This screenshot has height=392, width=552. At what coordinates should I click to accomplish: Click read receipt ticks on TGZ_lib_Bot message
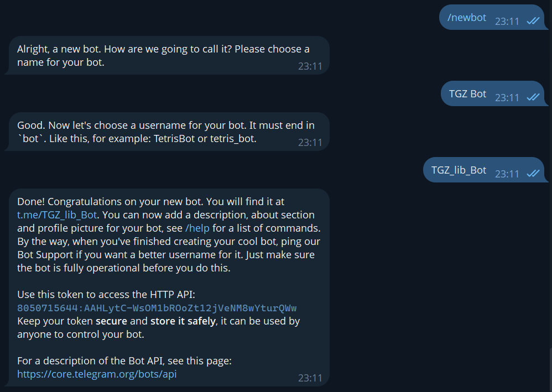coord(533,174)
